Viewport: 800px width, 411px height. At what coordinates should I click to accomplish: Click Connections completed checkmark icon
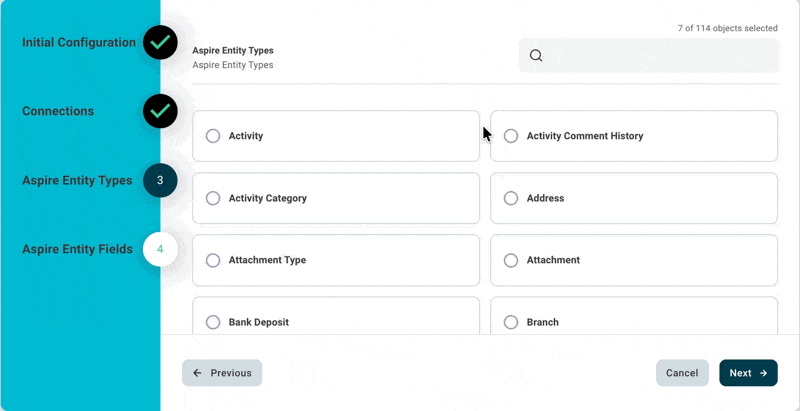point(160,111)
